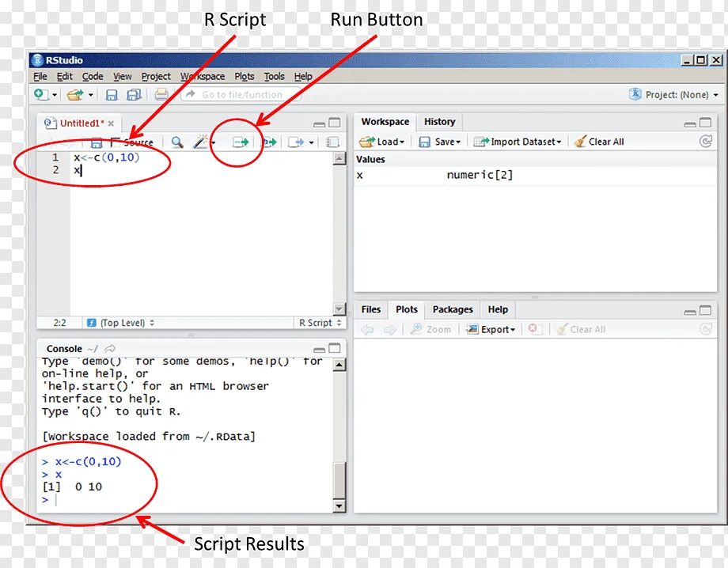The height and width of the screenshot is (568, 728).
Task: Open the (Top Level) scope selector
Action: coord(121,323)
